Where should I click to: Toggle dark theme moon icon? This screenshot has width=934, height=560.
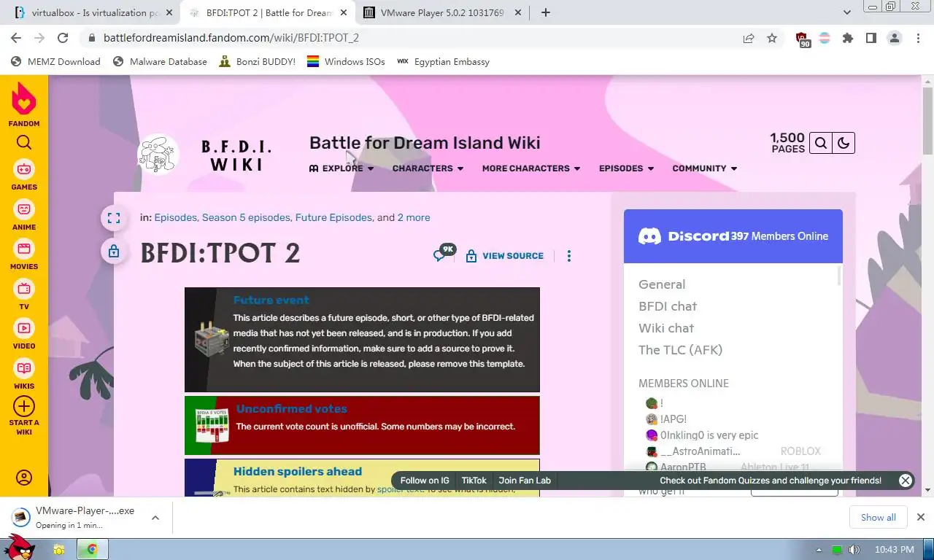tap(844, 143)
